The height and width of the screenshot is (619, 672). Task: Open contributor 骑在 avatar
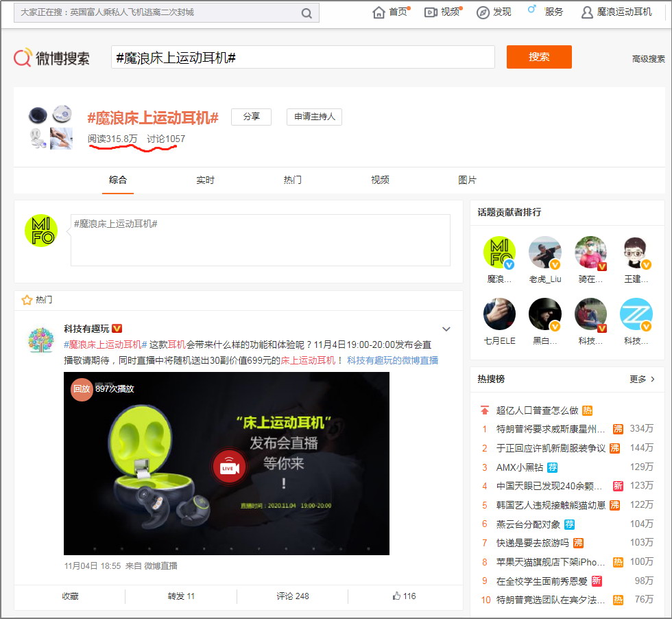click(x=590, y=253)
